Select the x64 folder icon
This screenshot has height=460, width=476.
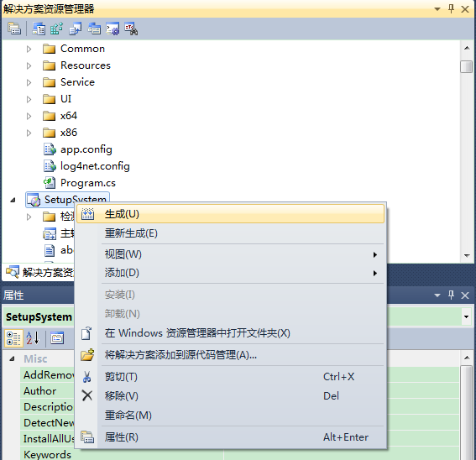[x=49, y=116]
